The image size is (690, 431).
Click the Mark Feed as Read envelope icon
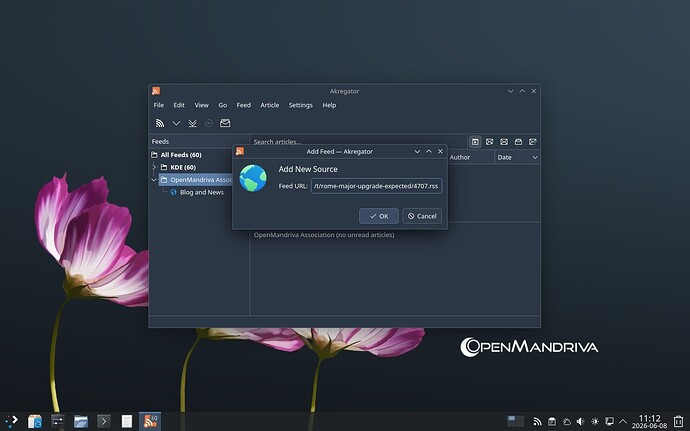pos(225,123)
